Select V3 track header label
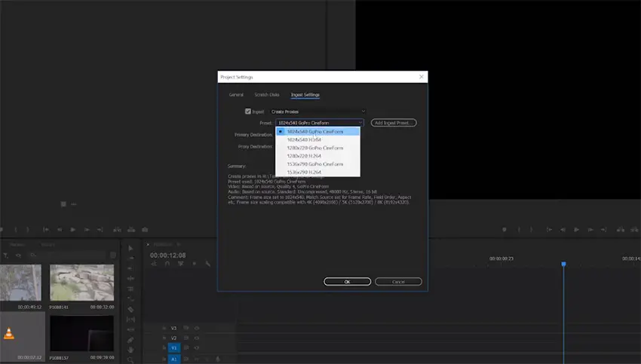The height and width of the screenshot is (364, 641). coord(173,328)
